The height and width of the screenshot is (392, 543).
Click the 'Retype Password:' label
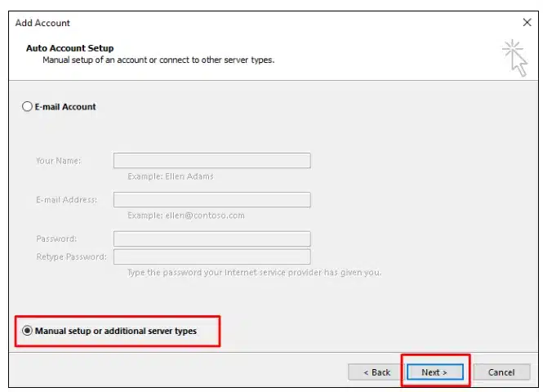click(x=71, y=257)
